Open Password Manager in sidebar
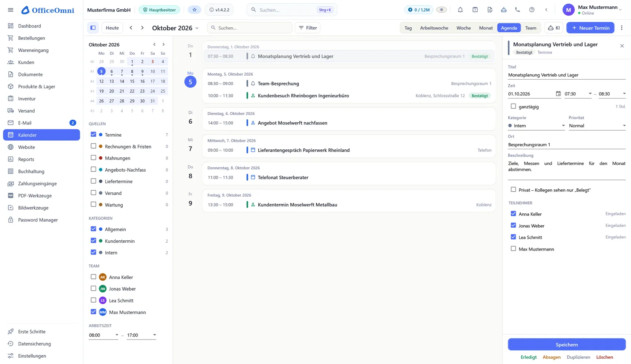Image resolution: width=631 pixels, height=364 pixels. click(x=41, y=220)
